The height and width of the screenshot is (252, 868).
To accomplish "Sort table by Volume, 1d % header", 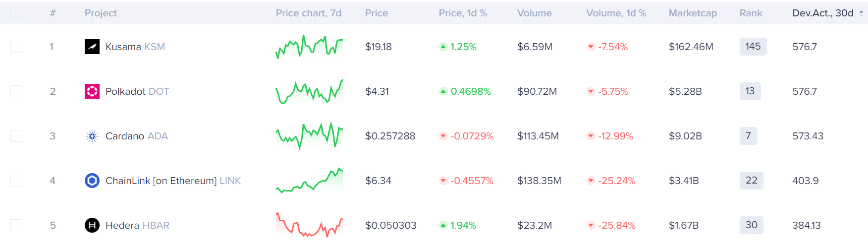I will click(616, 13).
